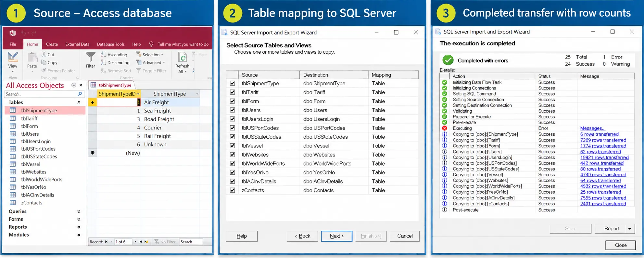Click the Back button in wizard
This screenshot has width=644, height=258.
coord(302,236)
